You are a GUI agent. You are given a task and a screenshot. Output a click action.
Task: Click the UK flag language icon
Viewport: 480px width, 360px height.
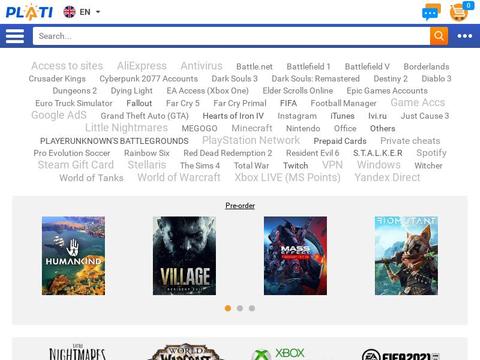69,12
